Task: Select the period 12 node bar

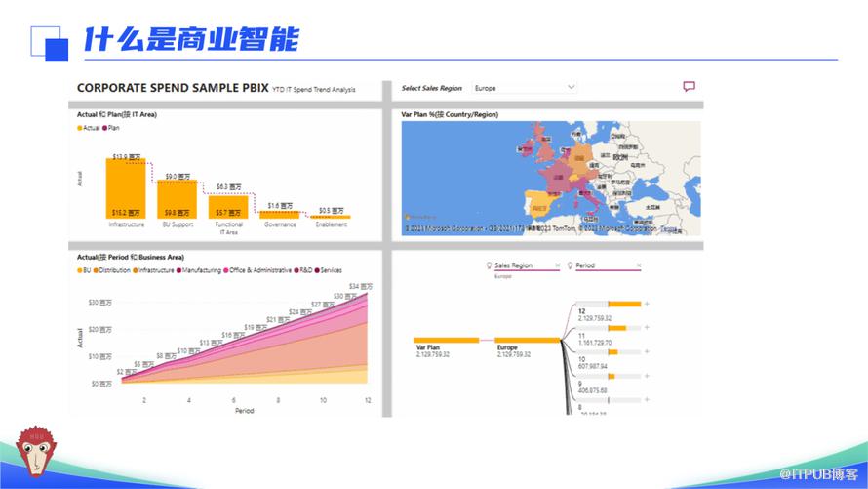Action: pyautogui.click(x=609, y=304)
